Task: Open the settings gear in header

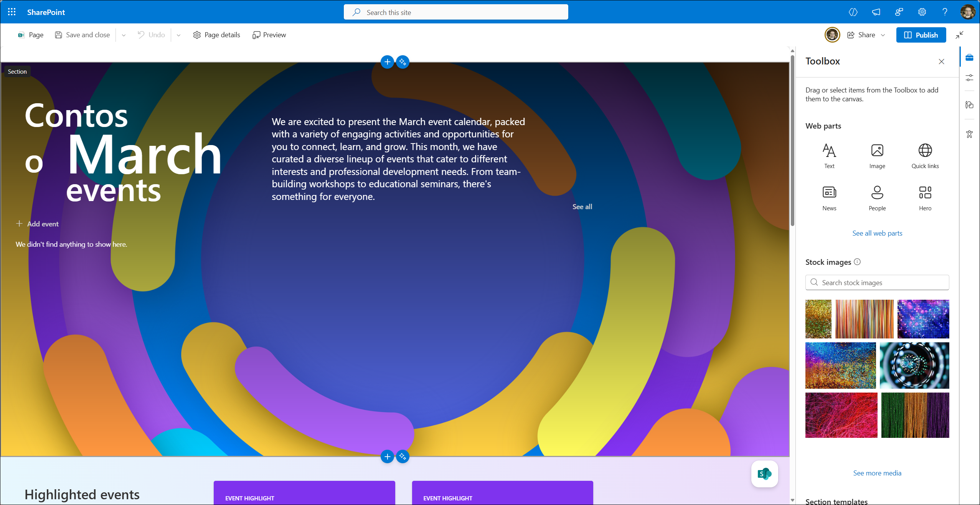Action: tap(922, 12)
